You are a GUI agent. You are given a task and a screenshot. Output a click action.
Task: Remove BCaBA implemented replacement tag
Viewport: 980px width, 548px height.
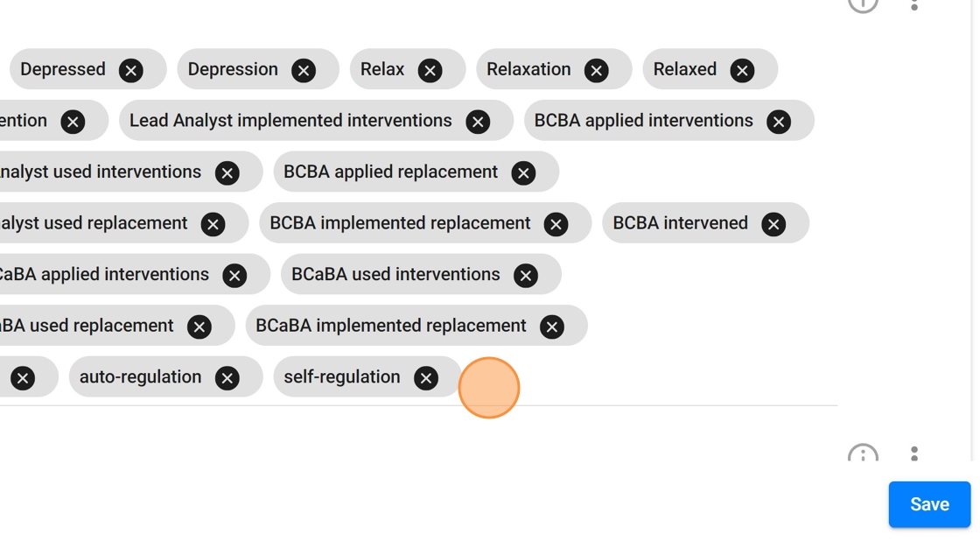552,327
